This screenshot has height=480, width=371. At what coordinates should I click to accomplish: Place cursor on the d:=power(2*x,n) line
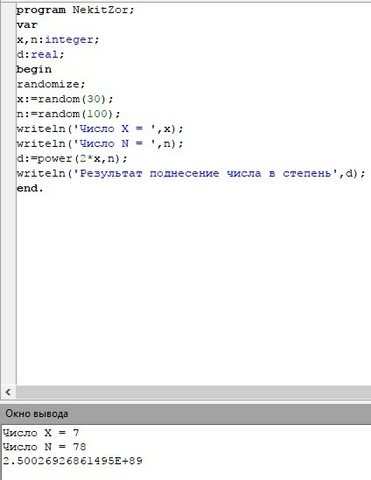pos(72,158)
